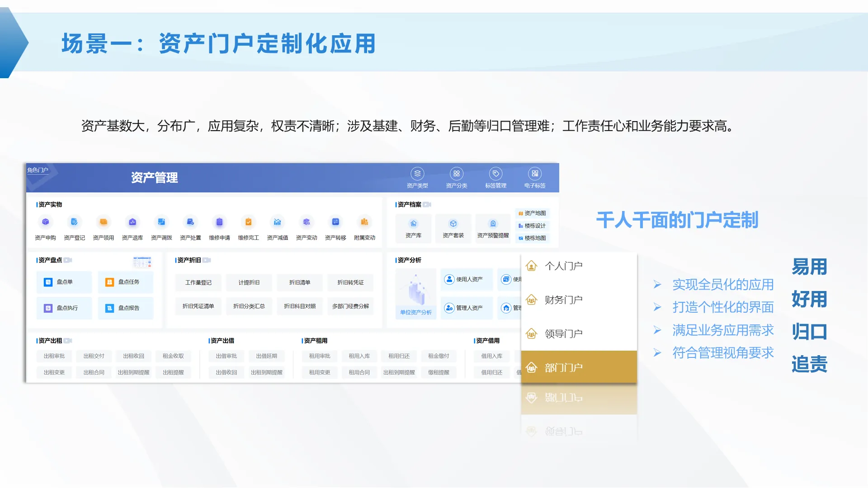Viewport: 868px width, 488px height.
Task: Click the 角色门户 corner tab
Action: coord(38,170)
